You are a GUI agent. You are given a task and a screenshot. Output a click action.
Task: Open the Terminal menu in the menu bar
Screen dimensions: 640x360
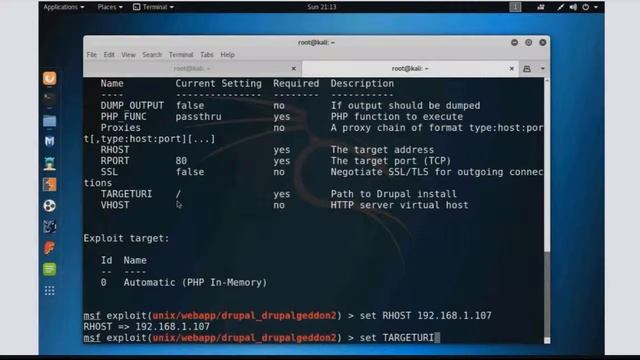pos(181,55)
